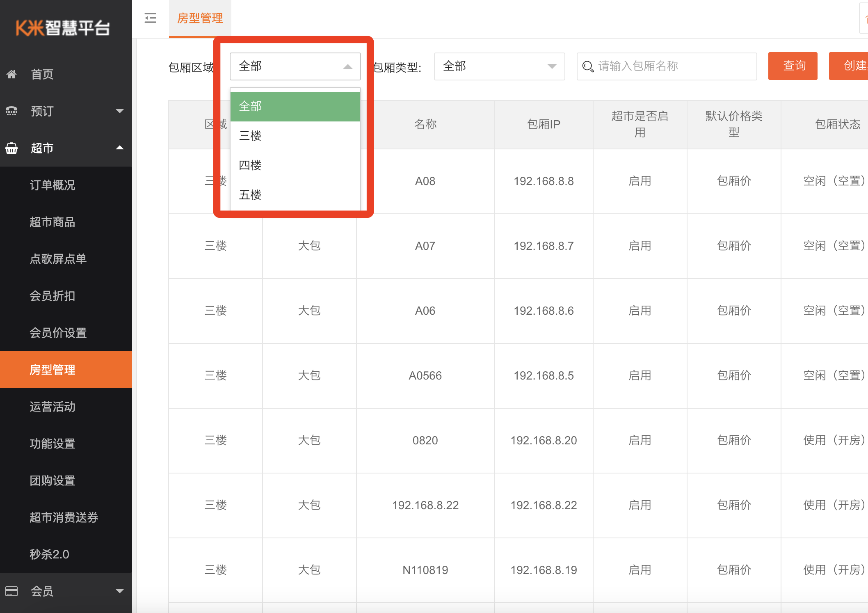Screen dimensions: 868x613
Task: Open 功能设置 in the sidebar
Action: 66,444
